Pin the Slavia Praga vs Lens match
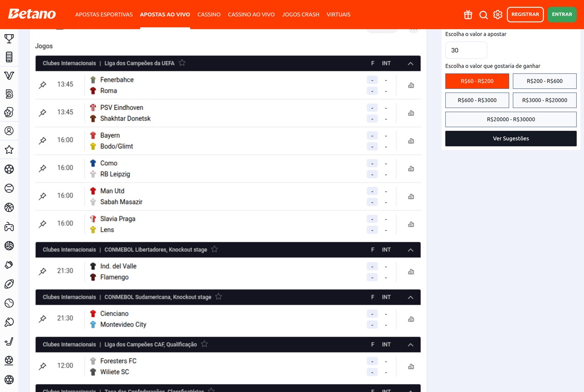 (x=42, y=224)
